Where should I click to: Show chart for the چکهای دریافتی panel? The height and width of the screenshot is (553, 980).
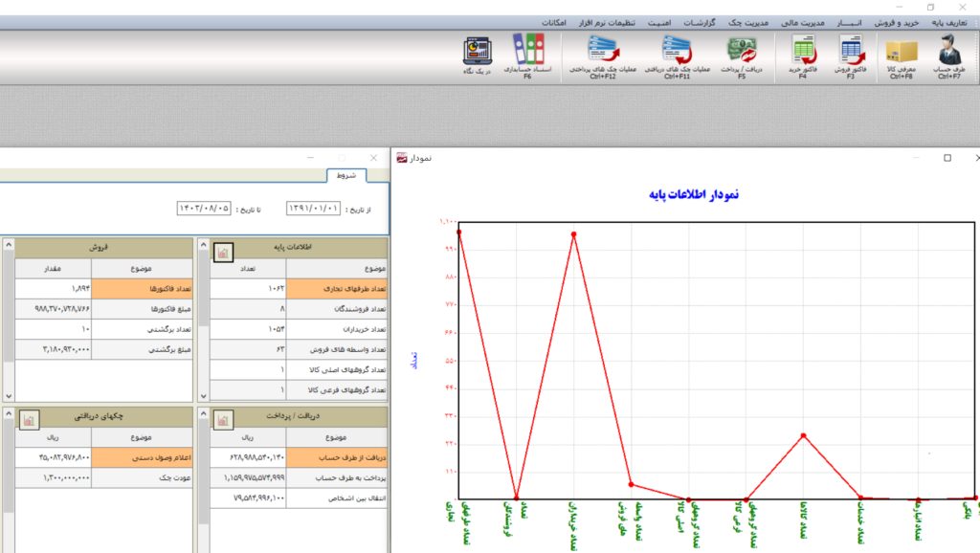click(30, 420)
